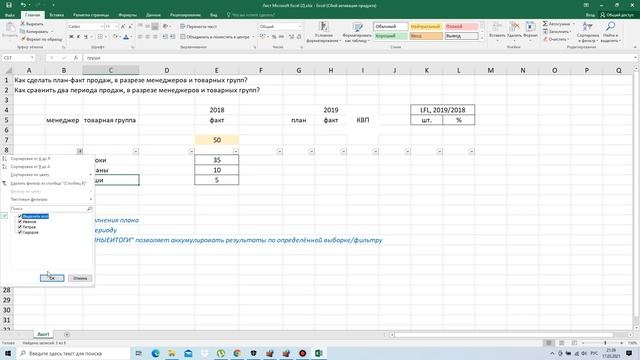Viewport: 640px width, 360px height.
Task: Open Format as Table (Форматировать как таблицу)
Action: (x=358, y=32)
